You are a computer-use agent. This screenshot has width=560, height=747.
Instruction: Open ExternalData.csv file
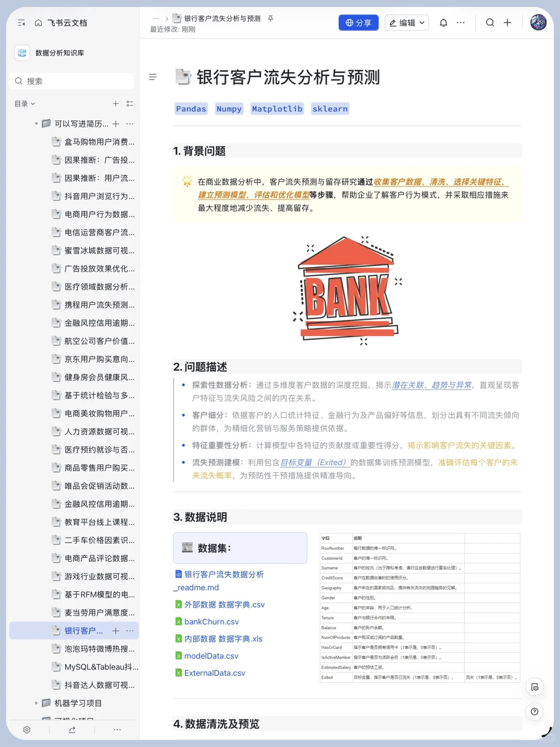210,673
